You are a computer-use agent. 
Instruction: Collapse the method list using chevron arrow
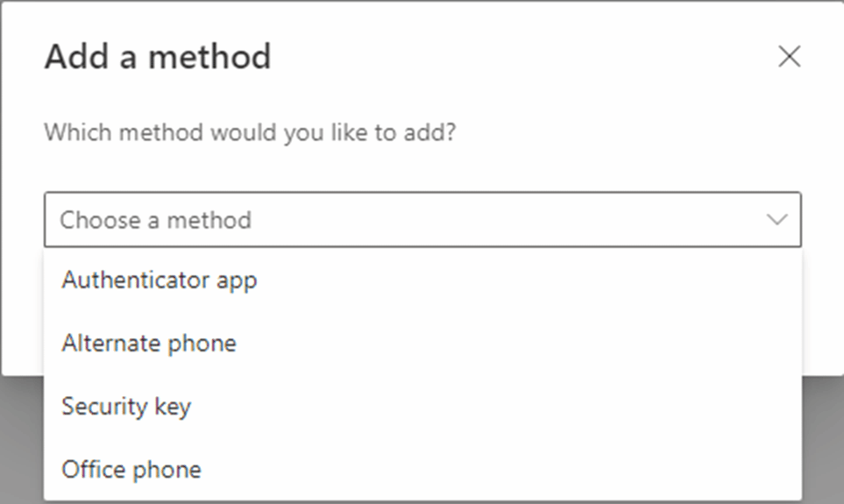[777, 219]
